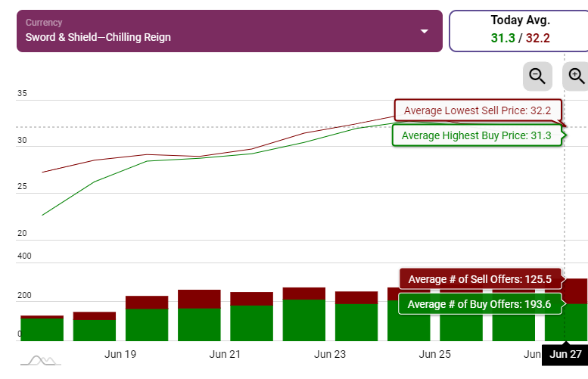Click the Average Highest Buy Price tooltip
Viewport: 588px width, 379px height.
[477, 135]
